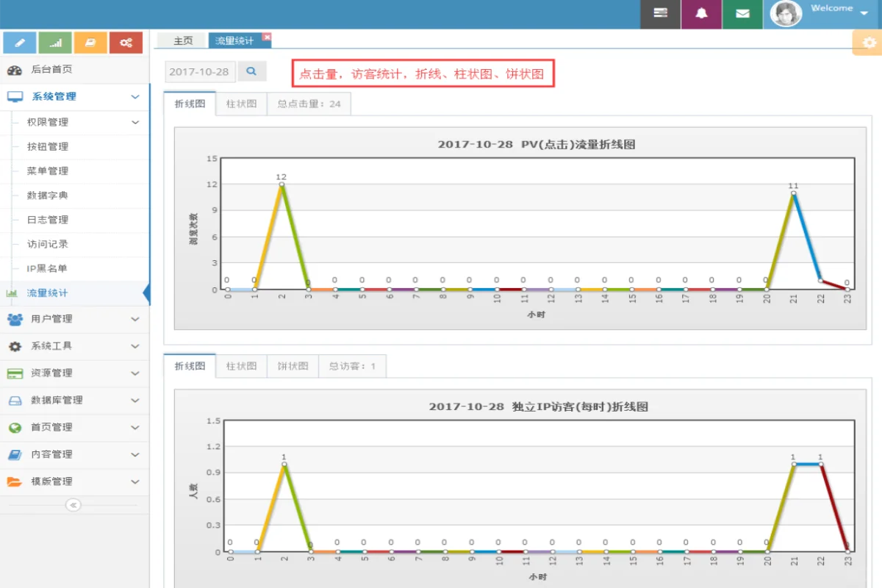Select 饼状图 tab in the visitor chart
Image resolution: width=882 pixels, height=588 pixels.
[293, 366]
